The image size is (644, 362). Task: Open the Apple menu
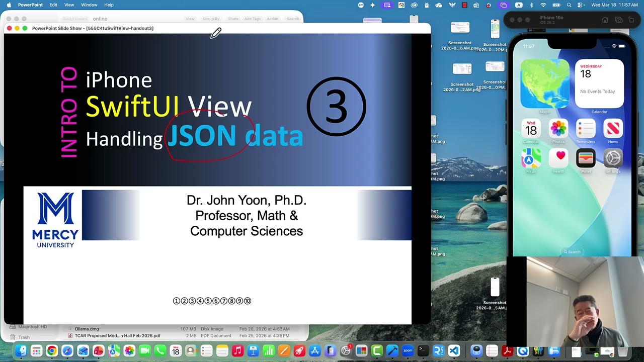(9, 5)
